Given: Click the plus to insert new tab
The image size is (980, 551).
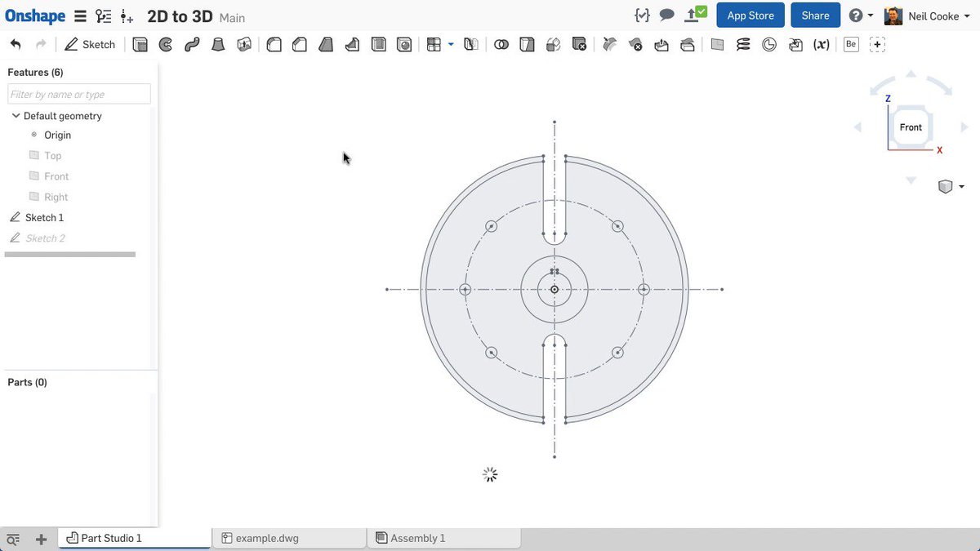Looking at the screenshot, I should point(41,539).
